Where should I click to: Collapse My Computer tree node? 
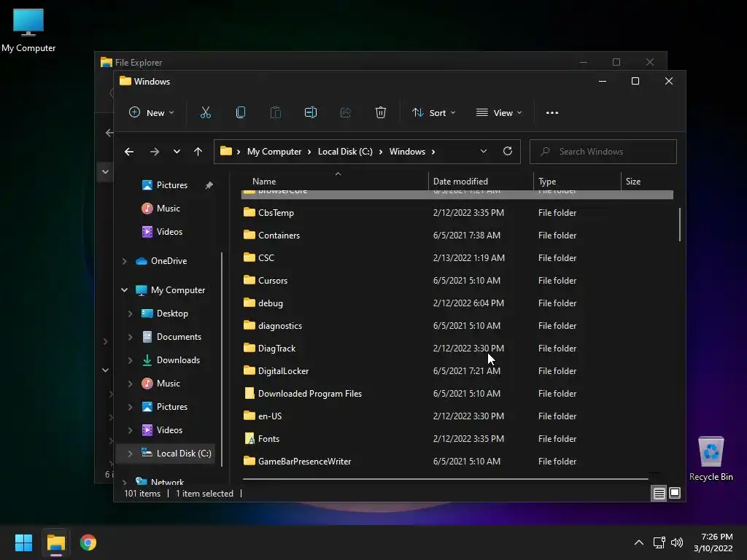tap(124, 290)
